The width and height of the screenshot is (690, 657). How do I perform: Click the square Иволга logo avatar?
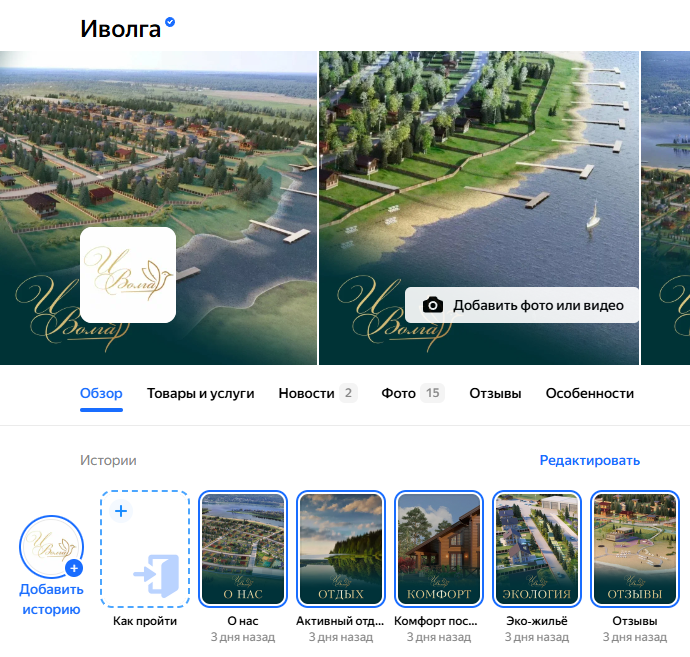(x=128, y=275)
